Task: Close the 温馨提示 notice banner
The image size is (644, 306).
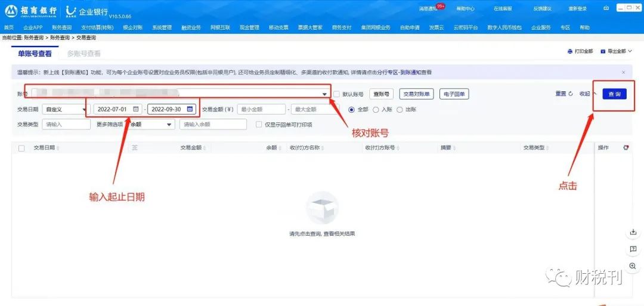Action: 624,72
